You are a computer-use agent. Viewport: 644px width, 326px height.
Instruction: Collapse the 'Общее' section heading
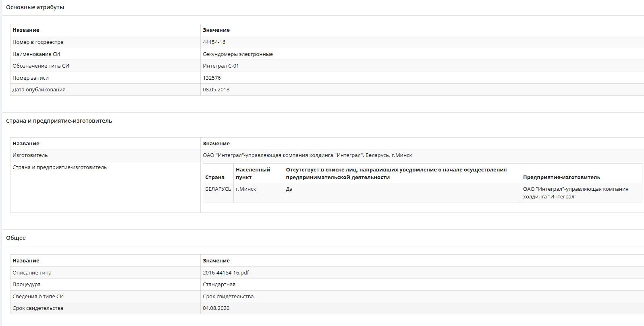point(16,238)
